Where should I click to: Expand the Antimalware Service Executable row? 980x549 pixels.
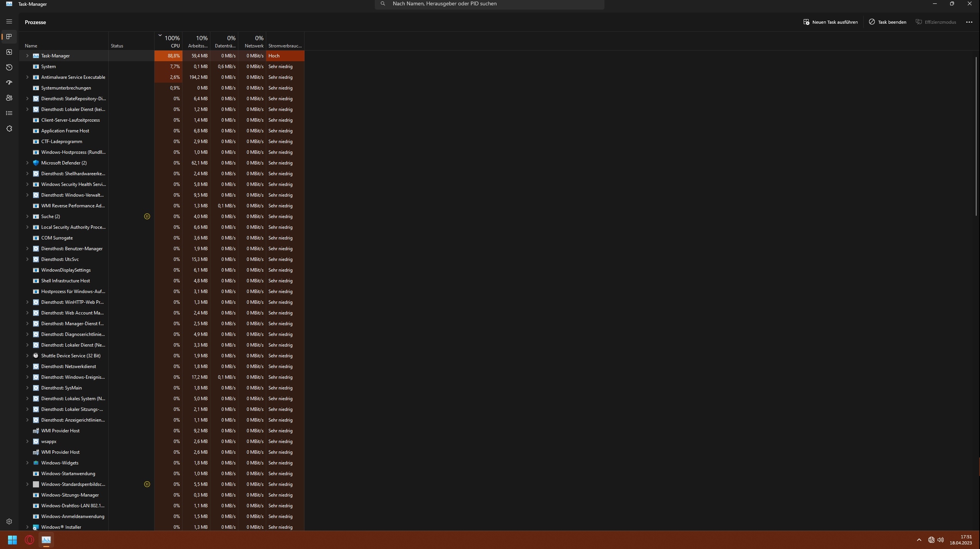pos(27,77)
